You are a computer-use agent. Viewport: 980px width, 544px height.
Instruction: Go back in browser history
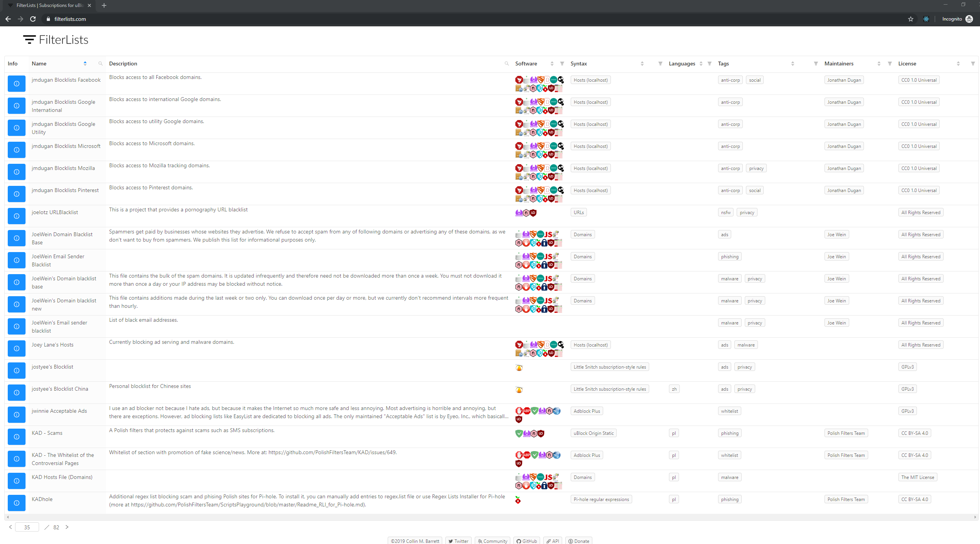[x=8, y=19]
